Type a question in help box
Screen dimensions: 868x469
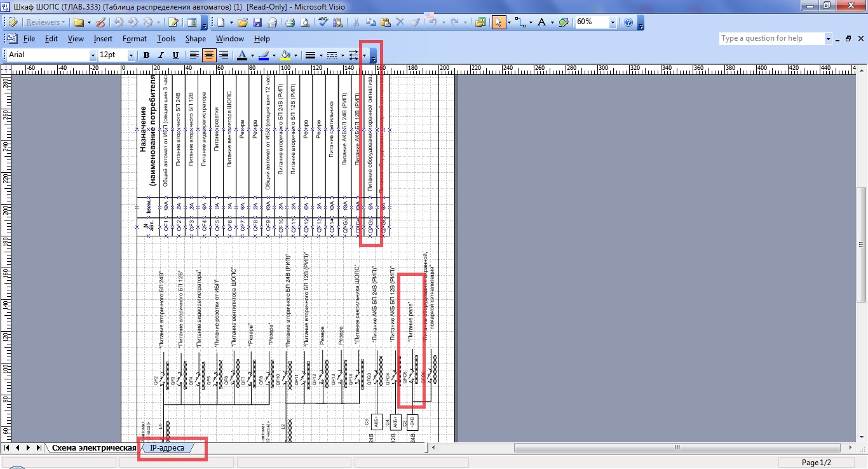point(771,39)
